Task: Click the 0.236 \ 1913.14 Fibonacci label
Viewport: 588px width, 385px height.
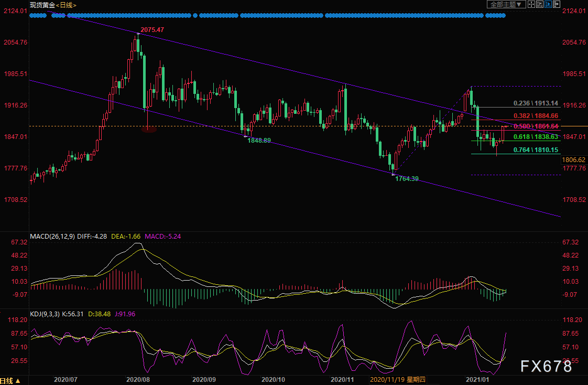Action: pyautogui.click(x=536, y=103)
